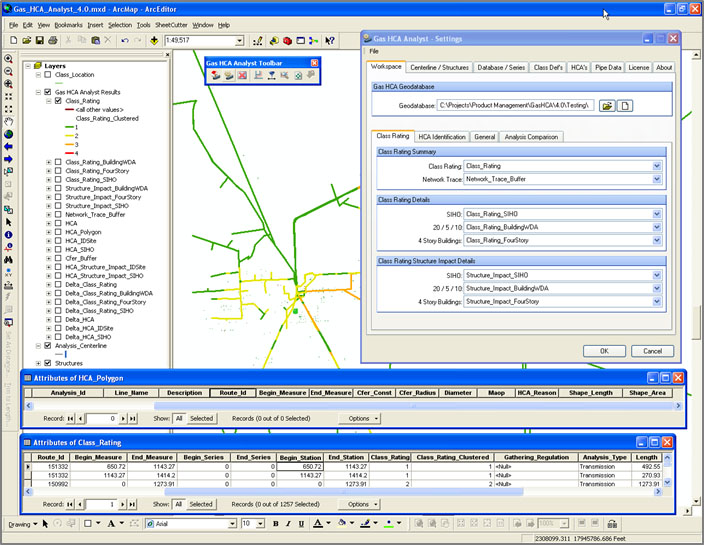This screenshot has width=704, height=545.
Task: Click the Add Data button
Action: click(x=154, y=40)
